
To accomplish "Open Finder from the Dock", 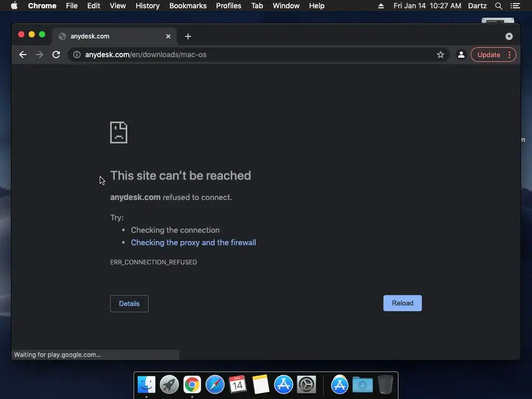I will pos(146,384).
